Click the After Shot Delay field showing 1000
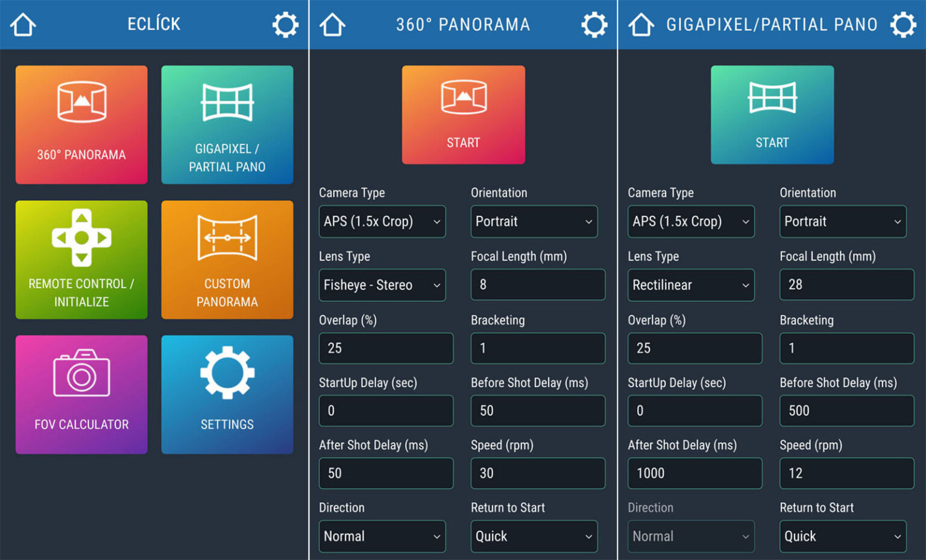The width and height of the screenshot is (926, 560). 694,473
